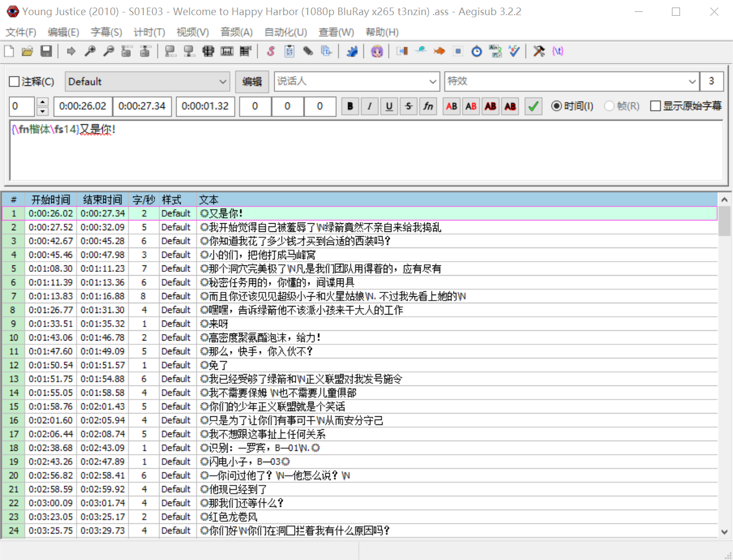Pick outline color with third AB button
The height and width of the screenshot is (560, 733).
click(x=491, y=106)
